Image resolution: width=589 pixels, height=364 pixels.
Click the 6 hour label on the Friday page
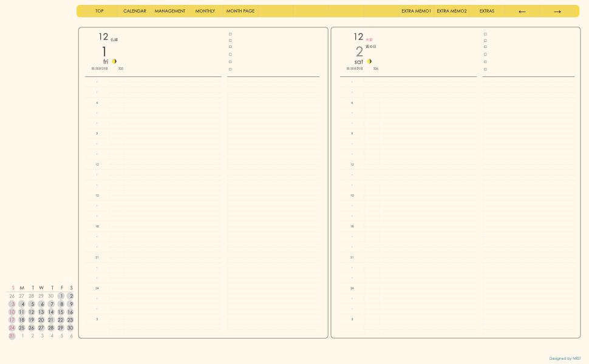point(97,103)
